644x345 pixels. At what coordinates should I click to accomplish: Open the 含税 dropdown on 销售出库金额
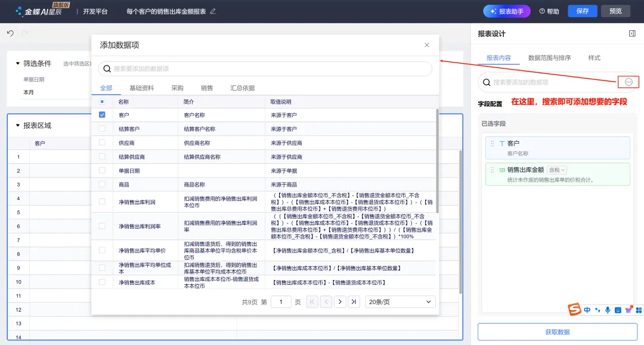[557, 170]
